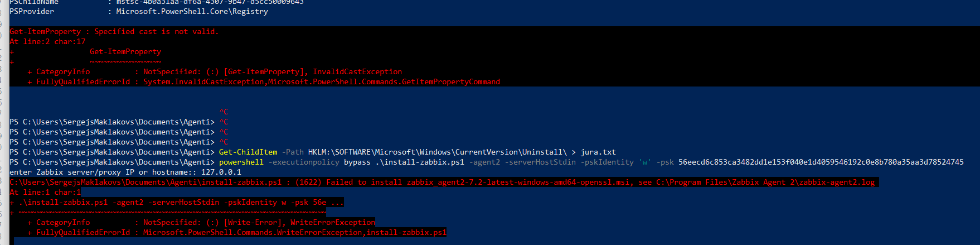Select the long PSK hex key value
980x245 pixels.
tap(821, 162)
